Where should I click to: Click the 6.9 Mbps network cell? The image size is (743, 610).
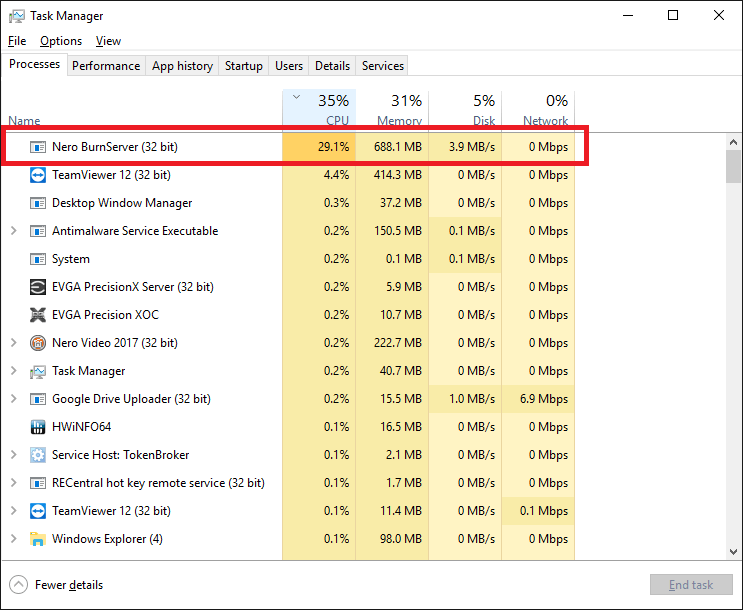(538, 399)
